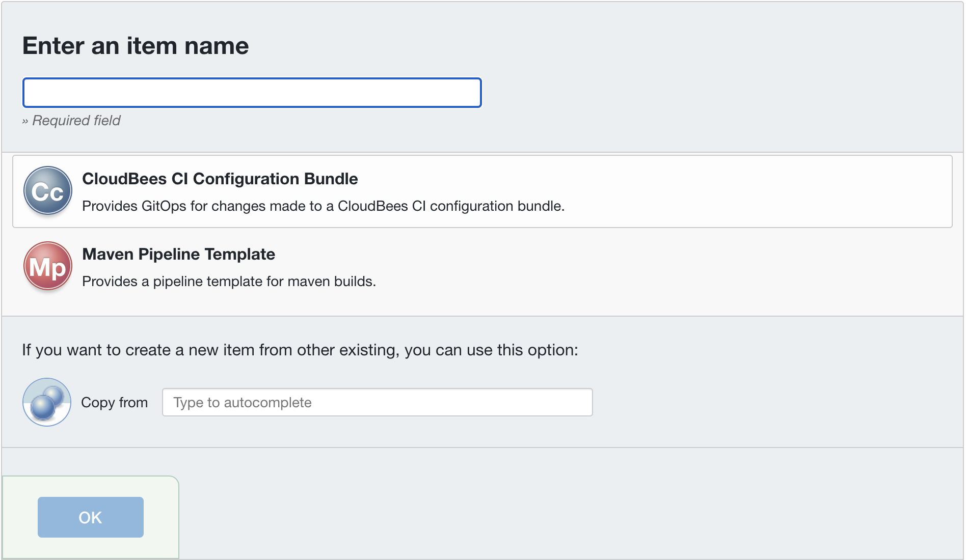Select the CloudBees 'Cc' round icon

[48, 191]
